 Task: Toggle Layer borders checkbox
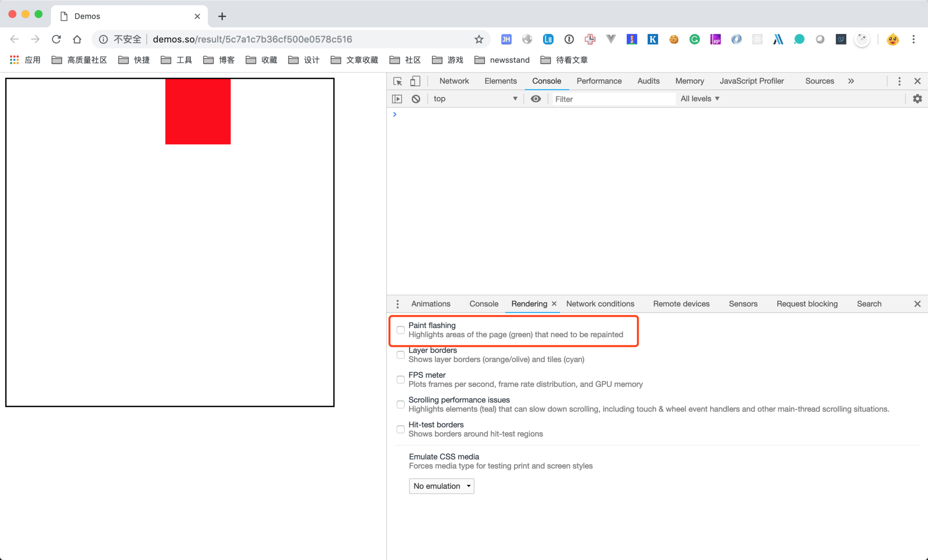coord(400,355)
